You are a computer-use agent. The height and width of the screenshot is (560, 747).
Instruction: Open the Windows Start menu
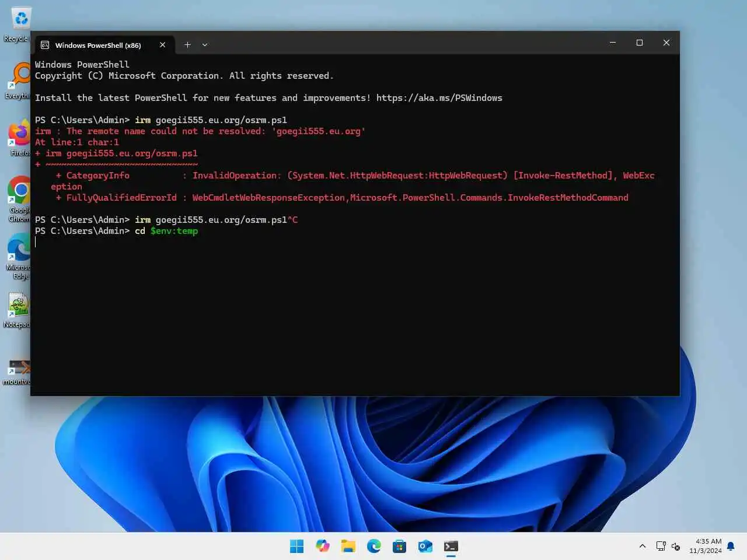click(x=296, y=546)
